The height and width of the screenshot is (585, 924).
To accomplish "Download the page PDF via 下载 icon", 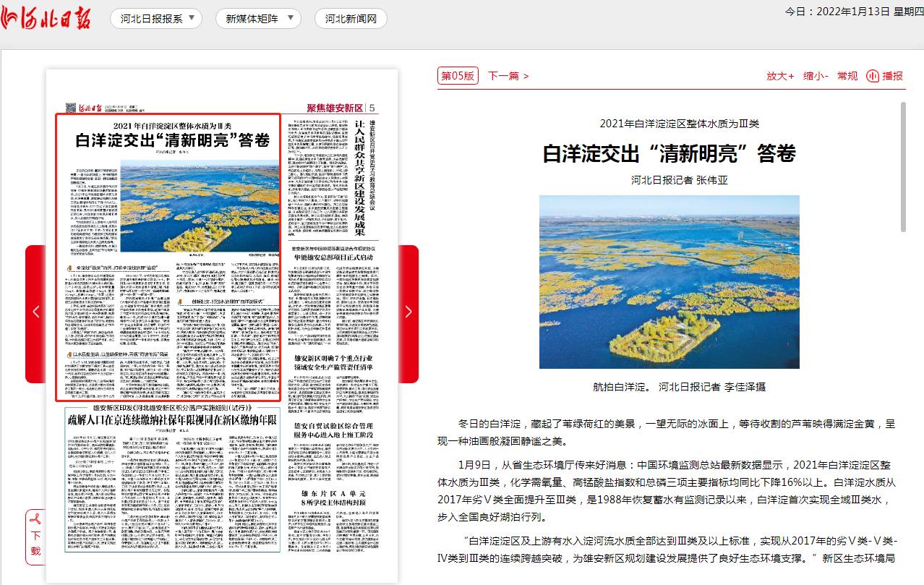I will (x=35, y=536).
